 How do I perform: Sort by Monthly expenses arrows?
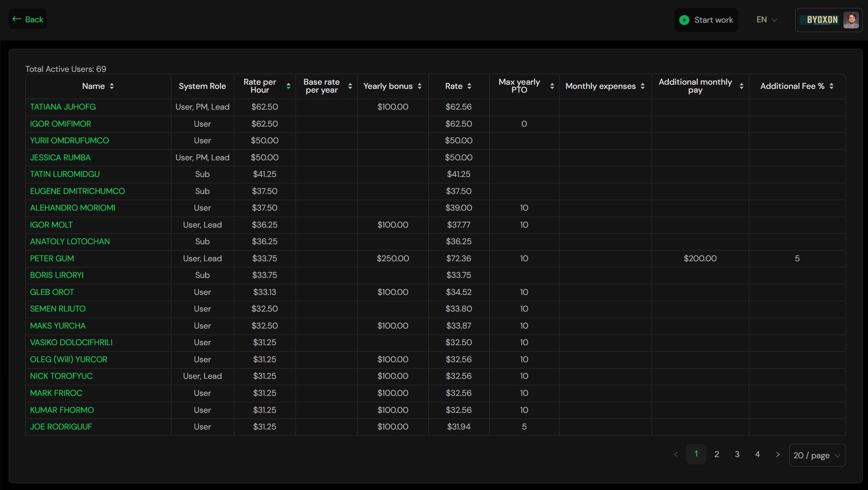642,86
